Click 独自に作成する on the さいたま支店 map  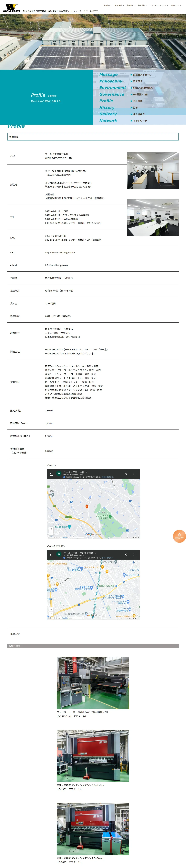pyautogui.click(x=108, y=558)
